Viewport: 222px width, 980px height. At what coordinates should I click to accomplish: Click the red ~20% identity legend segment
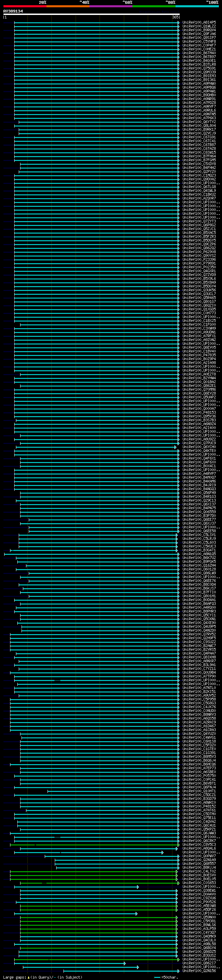(x=25, y=6)
